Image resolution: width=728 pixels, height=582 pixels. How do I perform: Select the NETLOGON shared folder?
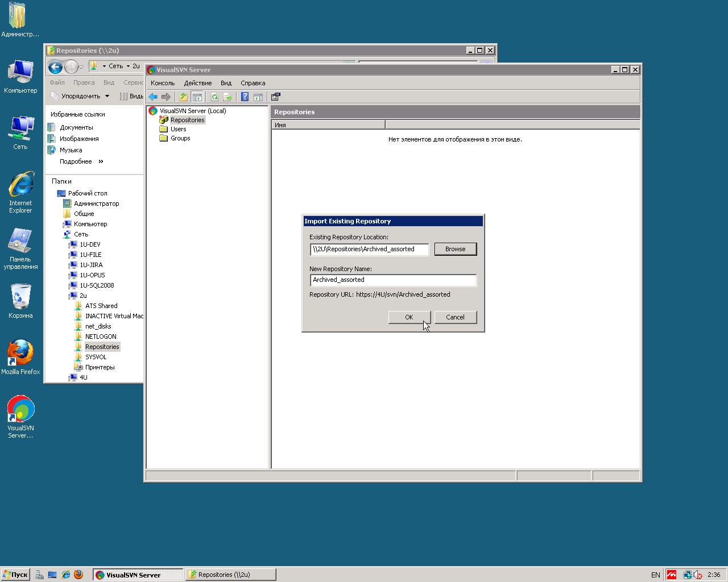point(101,336)
